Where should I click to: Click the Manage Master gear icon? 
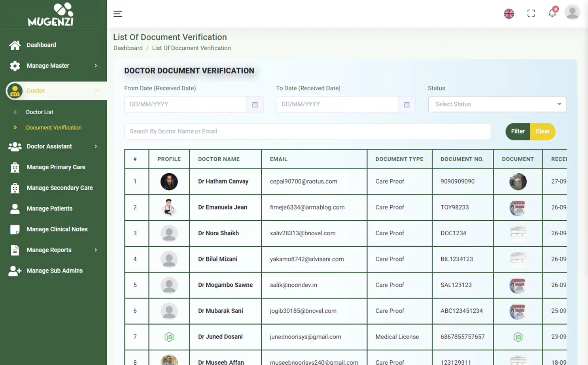[15, 66]
